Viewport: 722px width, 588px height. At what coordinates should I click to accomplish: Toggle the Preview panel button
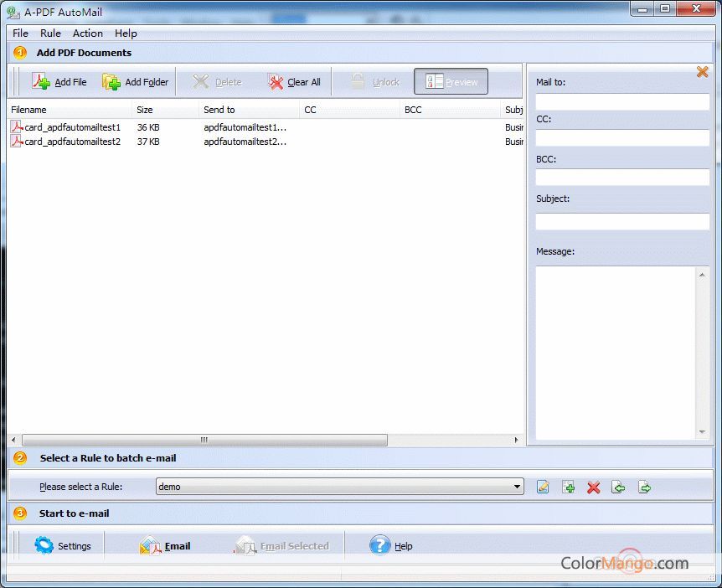451,81
